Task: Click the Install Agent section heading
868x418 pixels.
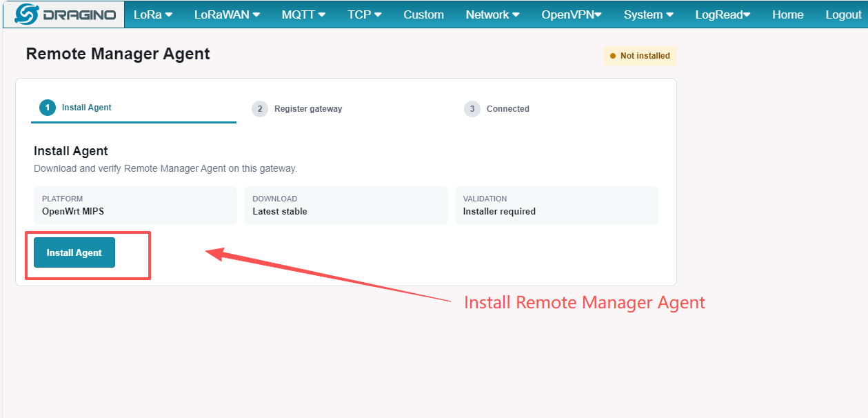Action: (71, 151)
